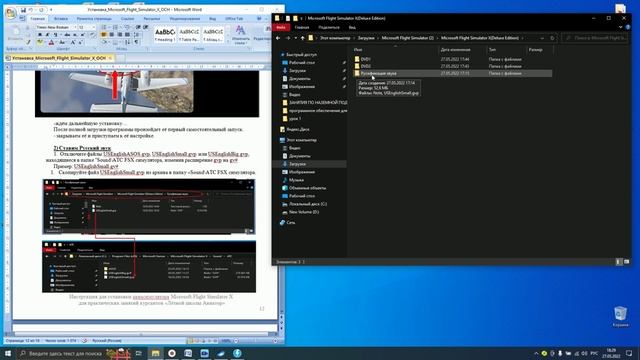Toggle centered paragraph alignment
This screenshot has height=360, width=640.
(111, 35)
